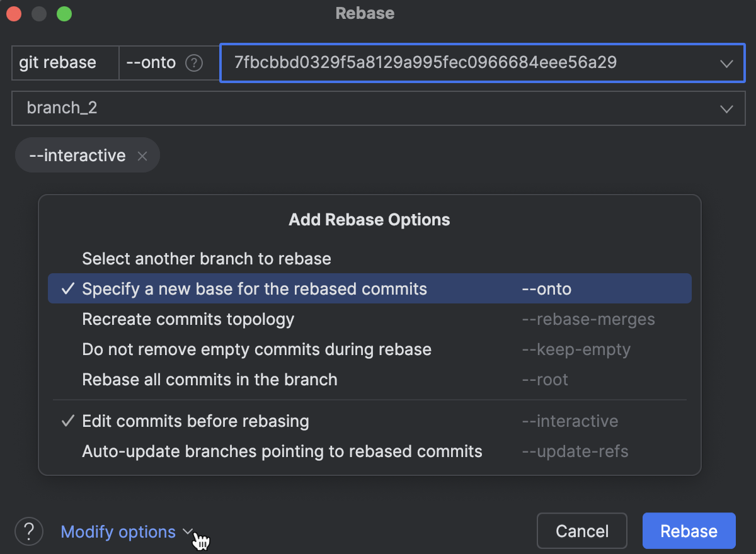Click the Rebase button
The width and height of the screenshot is (756, 554).
[x=689, y=531]
